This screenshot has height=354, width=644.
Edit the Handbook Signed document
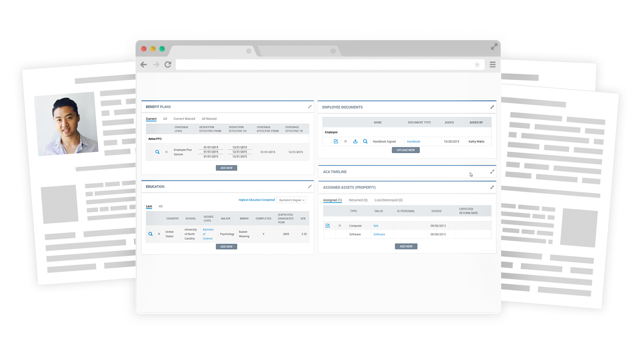click(x=335, y=141)
